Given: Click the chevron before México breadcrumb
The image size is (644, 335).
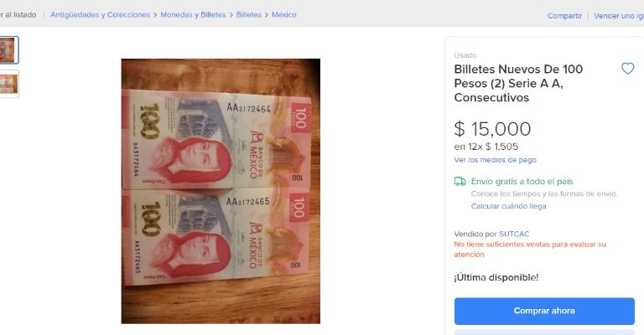Looking at the screenshot, I should [267, 15].
